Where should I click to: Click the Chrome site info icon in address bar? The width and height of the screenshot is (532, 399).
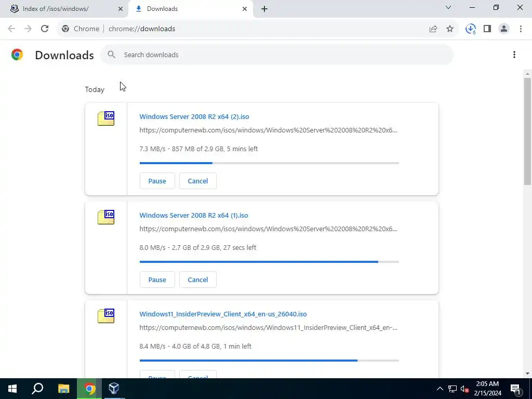click(65, 29)
